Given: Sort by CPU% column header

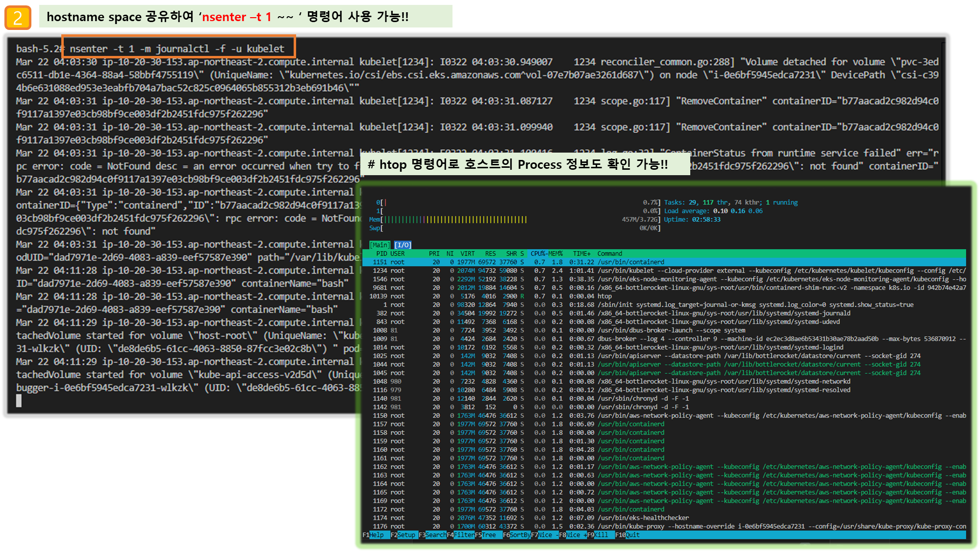Looking at the screenshot, I should pyautogui.click(x=539, y=254).
